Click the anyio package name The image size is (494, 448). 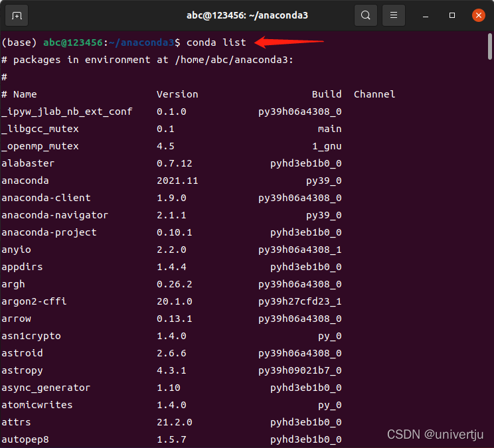[16, 250]
